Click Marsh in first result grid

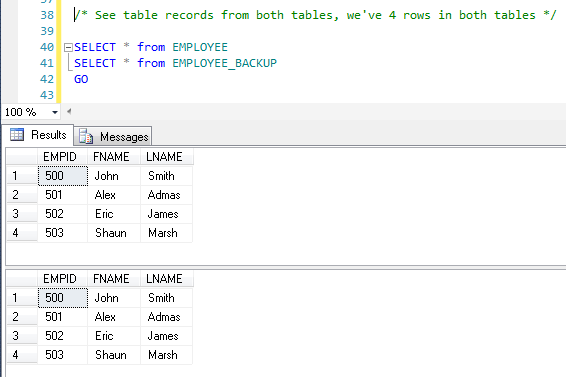coord(166,233)
